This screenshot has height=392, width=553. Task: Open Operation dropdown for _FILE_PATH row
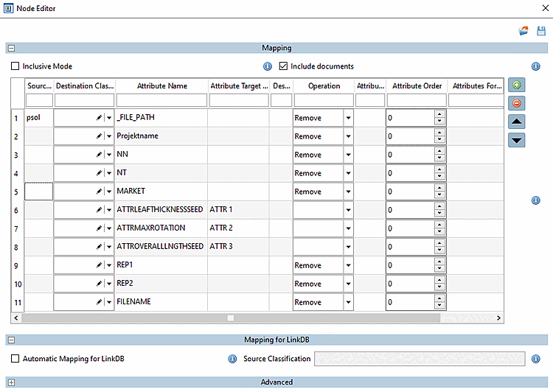click(349, 118)
